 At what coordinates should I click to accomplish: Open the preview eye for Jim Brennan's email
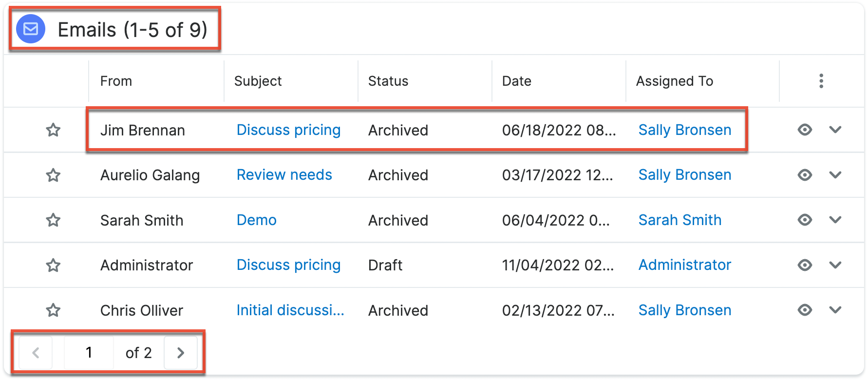(x=804, y=130)
